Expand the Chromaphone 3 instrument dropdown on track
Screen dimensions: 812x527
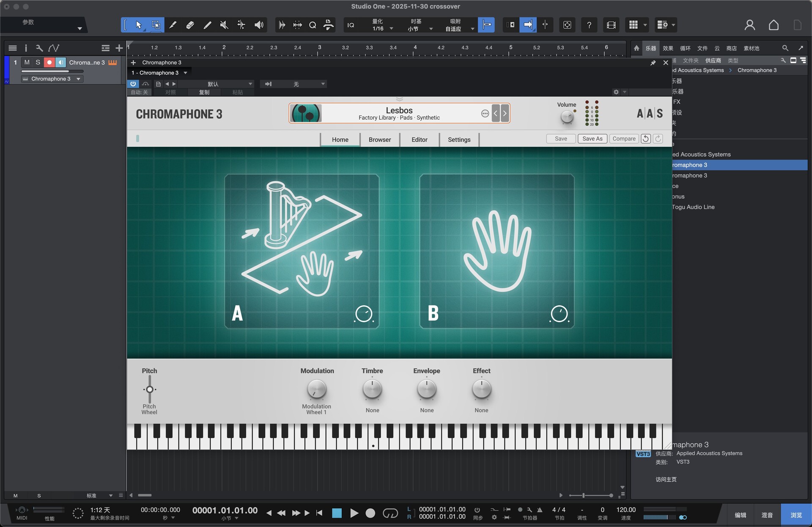[78, 79]
